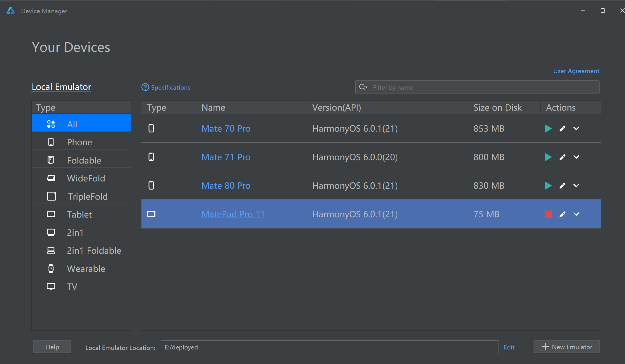Filter devices by 2in1 Foldable type
625x364 pixels.
[x=81, y=249]
